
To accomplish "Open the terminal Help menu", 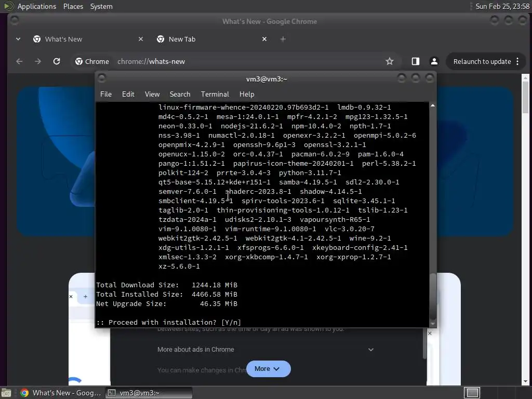I will [x=247, y=95].
